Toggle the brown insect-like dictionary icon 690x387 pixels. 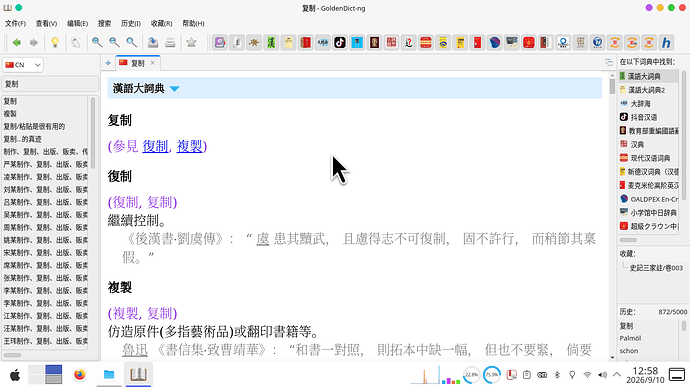[x=254, y=42]
